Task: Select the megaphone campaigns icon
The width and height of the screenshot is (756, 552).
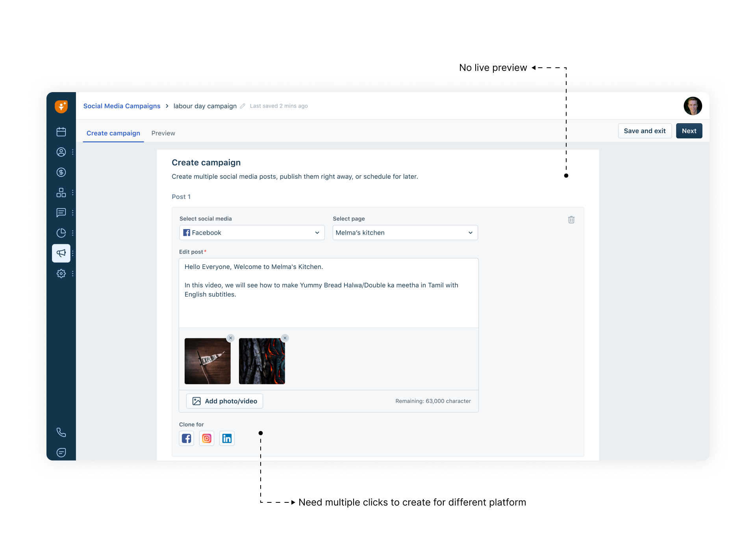Action: (x=61, y=253)
